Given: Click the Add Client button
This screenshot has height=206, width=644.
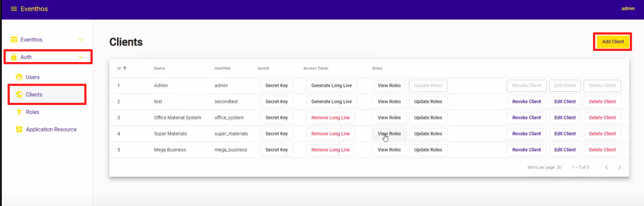Looking at the screenshot, I should pyautogui.click(x=613, y=42).
